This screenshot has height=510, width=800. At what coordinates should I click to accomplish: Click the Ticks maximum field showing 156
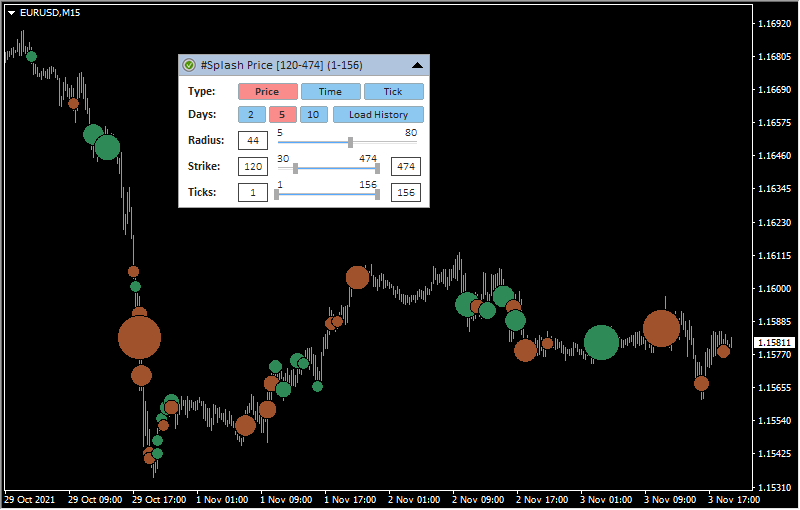(405, 193)
